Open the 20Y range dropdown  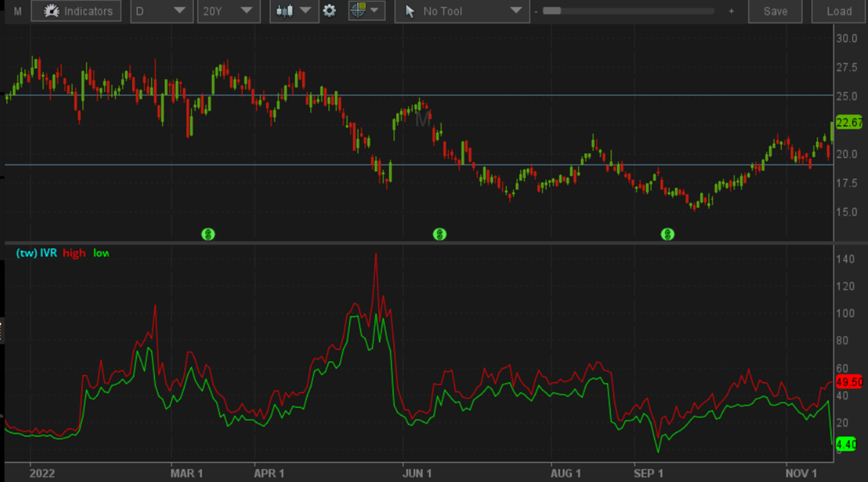229,11
